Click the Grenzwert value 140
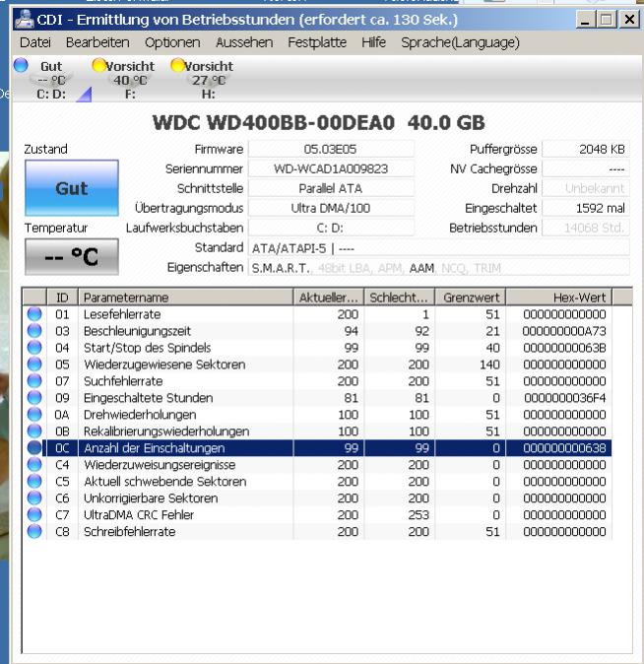644x664 pixels. [x=489, y=365]
